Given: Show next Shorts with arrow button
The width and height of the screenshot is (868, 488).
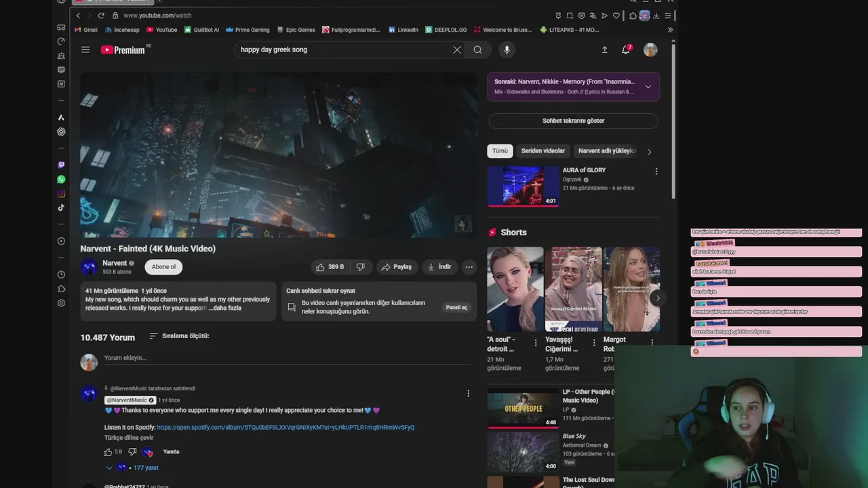Looking at the screenshot, I should pyautogui.click(x=657, y=298).
